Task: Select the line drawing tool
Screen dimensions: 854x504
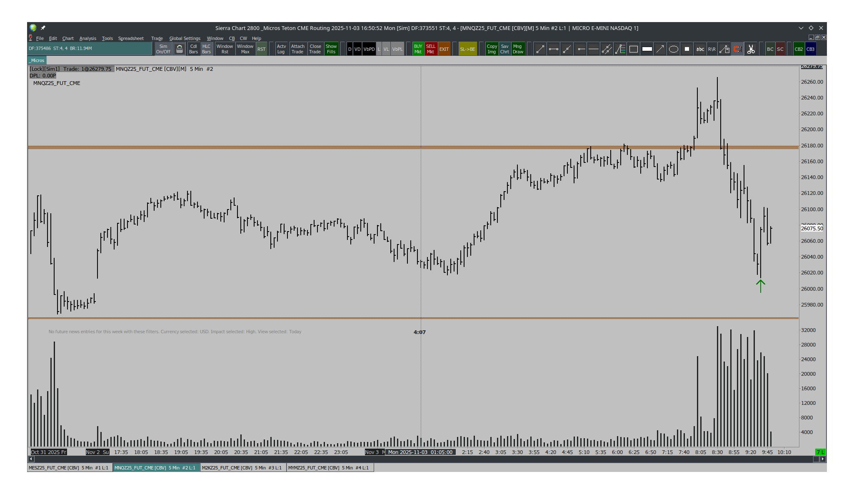Action: pyautogui.click(x=540, y=49)
